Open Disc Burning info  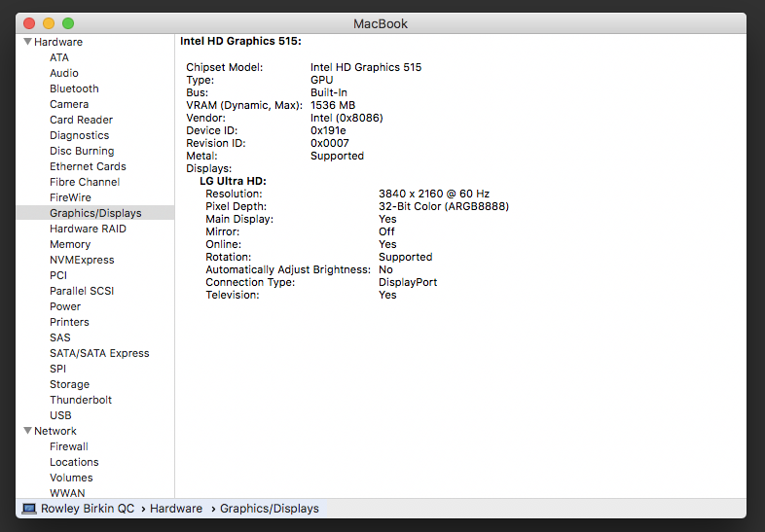pyautogui.click(x=82, y=151)
